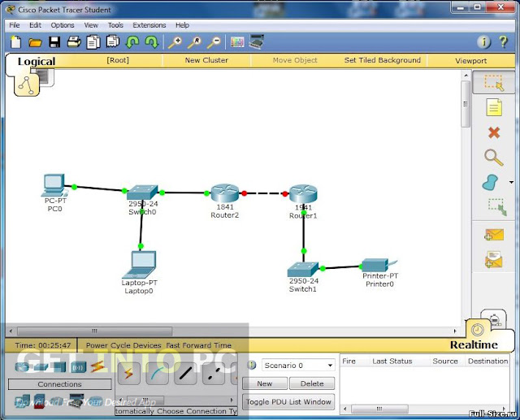Pick the console cable connection
Image resolution: width=520 pixels, height=420 pixels.
click(x=157, y=374)
